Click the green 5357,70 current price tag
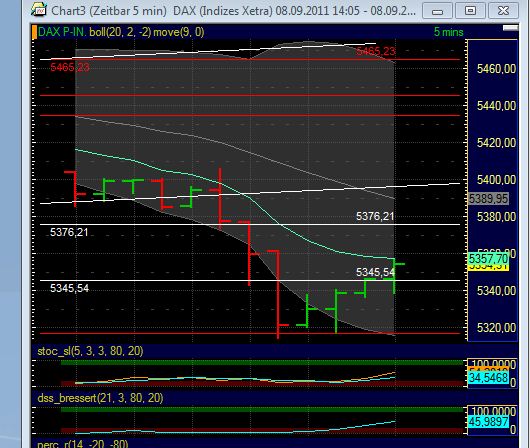 (488, 259)
